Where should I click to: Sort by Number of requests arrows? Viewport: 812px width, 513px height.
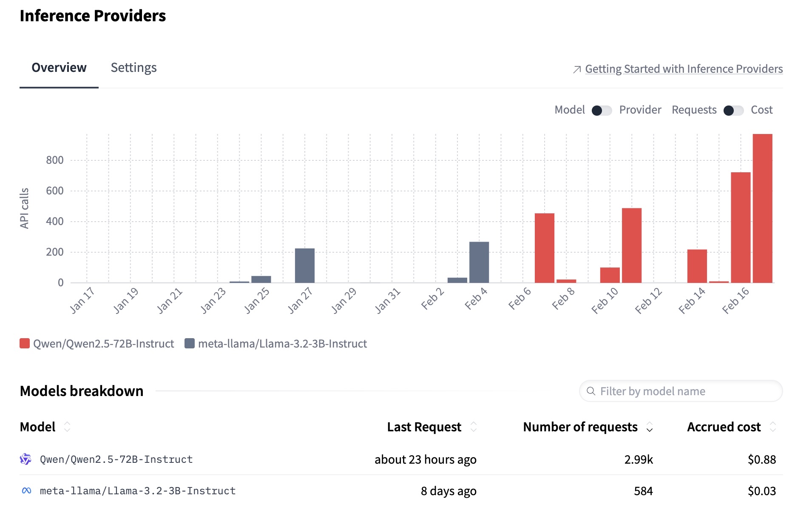point(650,427)
